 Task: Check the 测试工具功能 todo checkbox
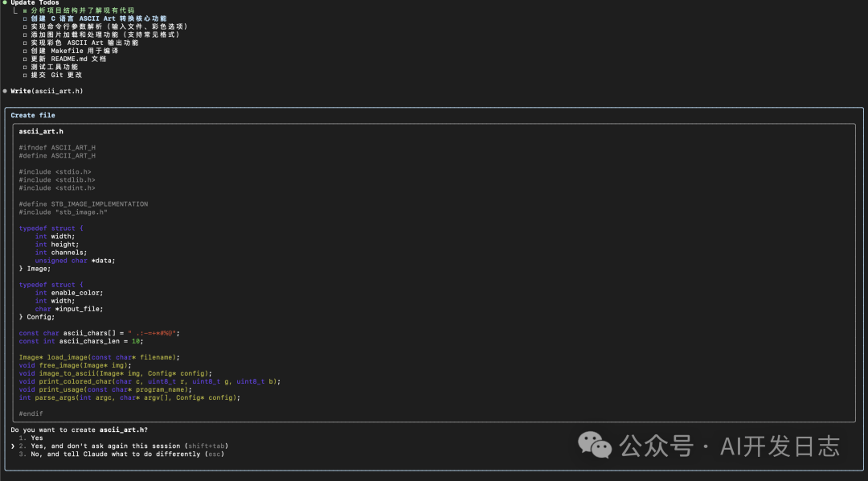click(x=24, y=66)
